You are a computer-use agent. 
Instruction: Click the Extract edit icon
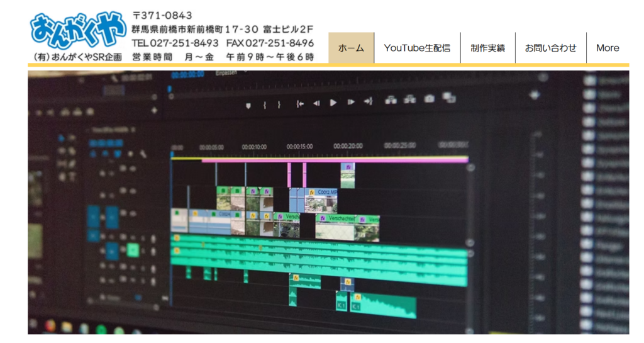[x=410, y=99]
